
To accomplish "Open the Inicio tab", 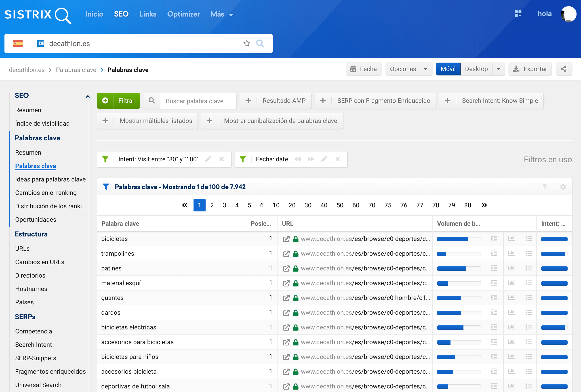I will 94,14.
